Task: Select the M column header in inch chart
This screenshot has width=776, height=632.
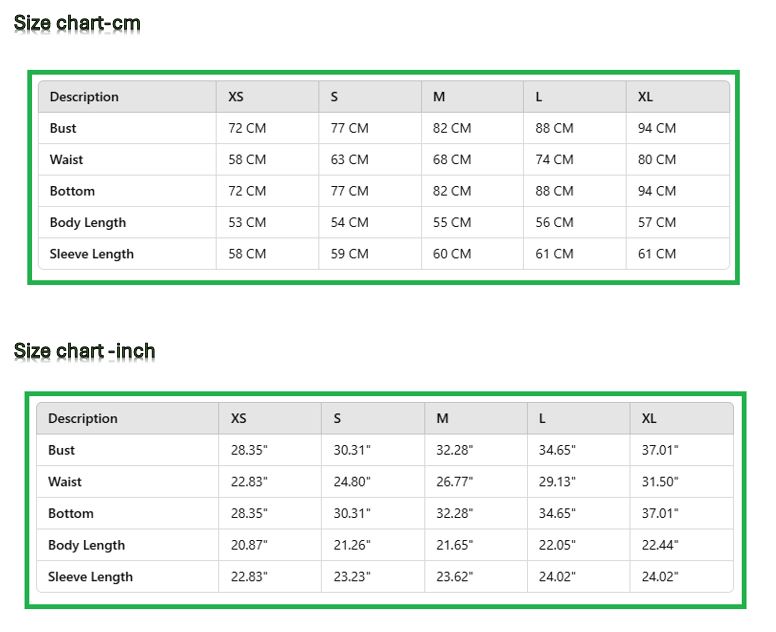Action: (442, 419)
